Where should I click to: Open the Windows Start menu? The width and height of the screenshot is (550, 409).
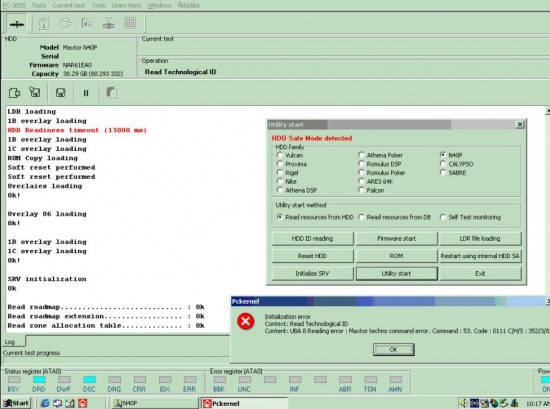pos(16,403)
